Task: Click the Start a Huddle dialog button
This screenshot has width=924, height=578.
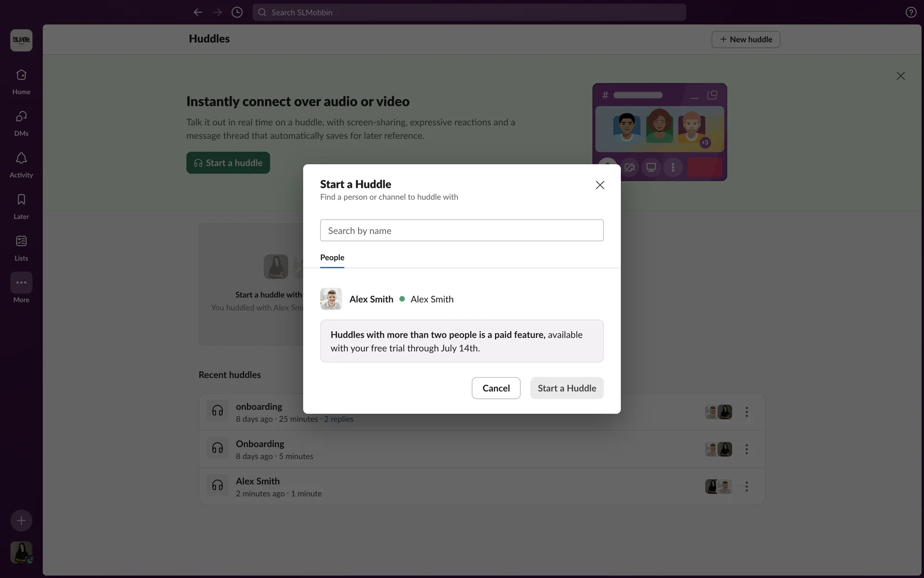Action: (566, 388)
